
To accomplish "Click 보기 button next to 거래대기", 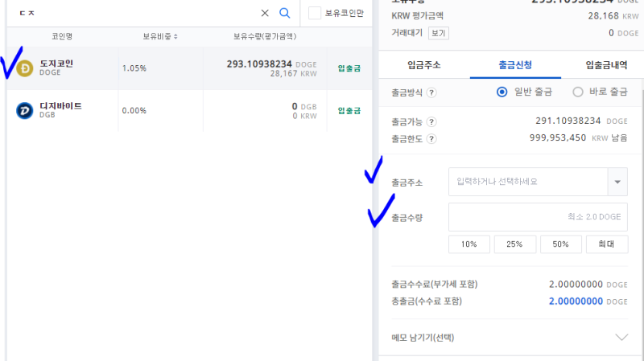I will point(438,33).
